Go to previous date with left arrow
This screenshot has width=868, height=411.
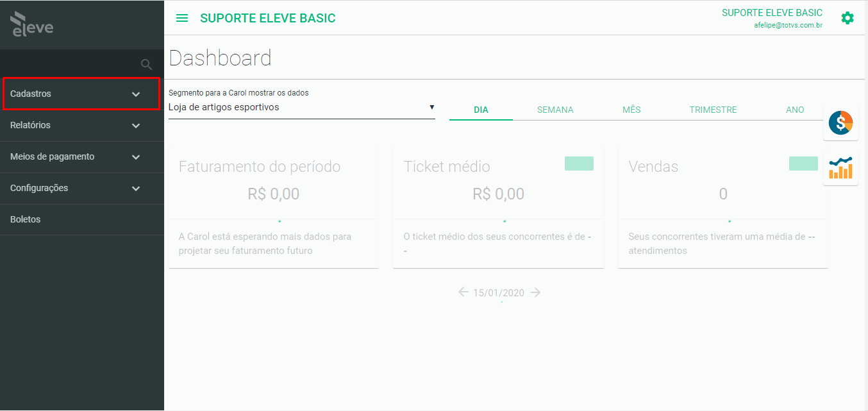click(x=463, y=292)
